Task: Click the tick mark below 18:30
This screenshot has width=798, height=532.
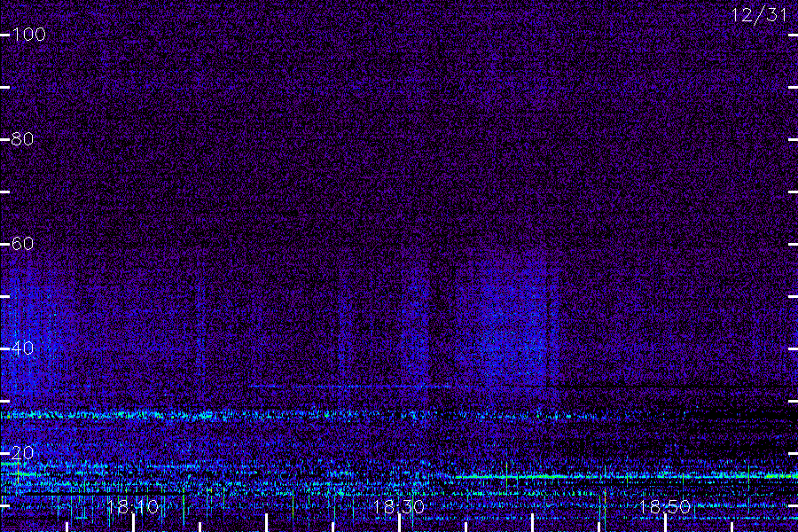Action: 400,523
